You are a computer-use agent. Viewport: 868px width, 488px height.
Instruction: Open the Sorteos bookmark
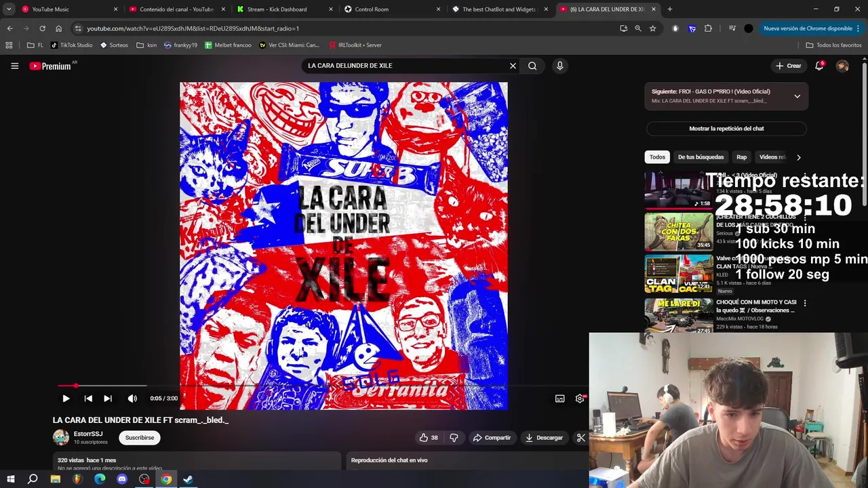(x=114, y=45)
